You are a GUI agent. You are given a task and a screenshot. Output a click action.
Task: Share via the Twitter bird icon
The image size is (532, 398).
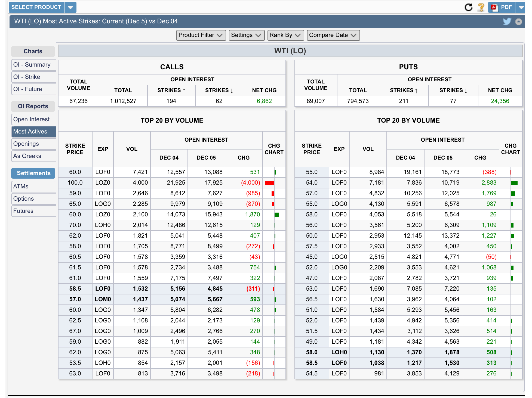[x=507, y=21]
